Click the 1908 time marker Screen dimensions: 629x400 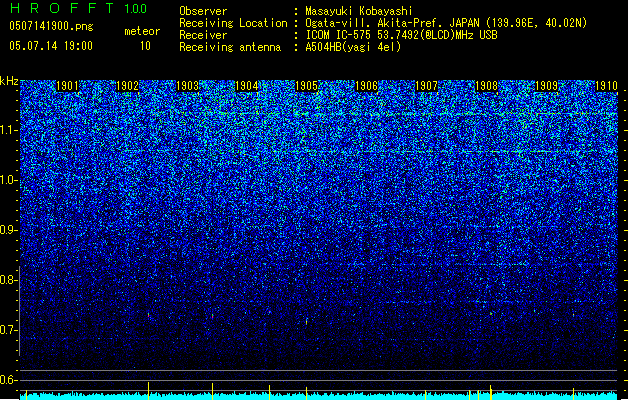point(486,86)
